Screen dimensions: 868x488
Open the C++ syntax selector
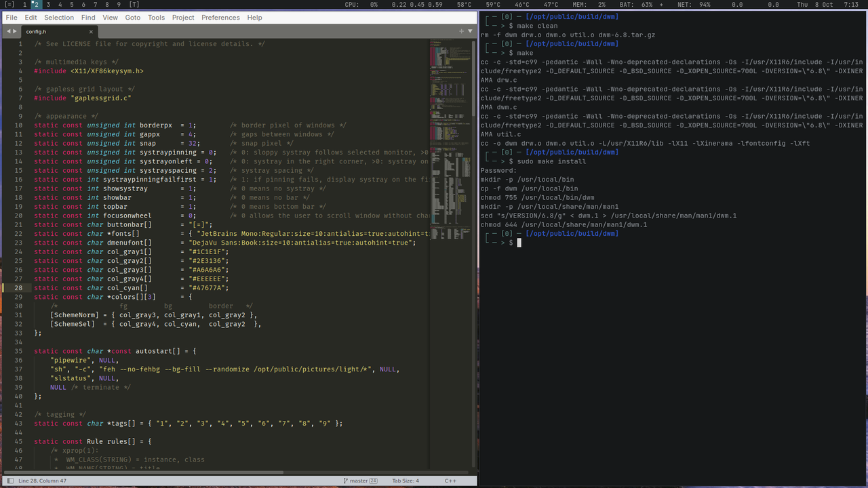tap(450, 481)
